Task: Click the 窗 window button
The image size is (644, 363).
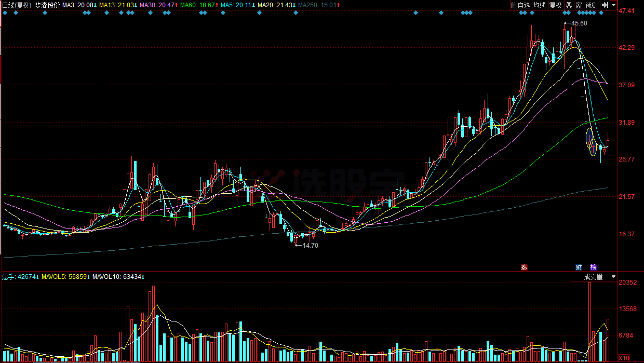Action: click(x=579, y=5)
